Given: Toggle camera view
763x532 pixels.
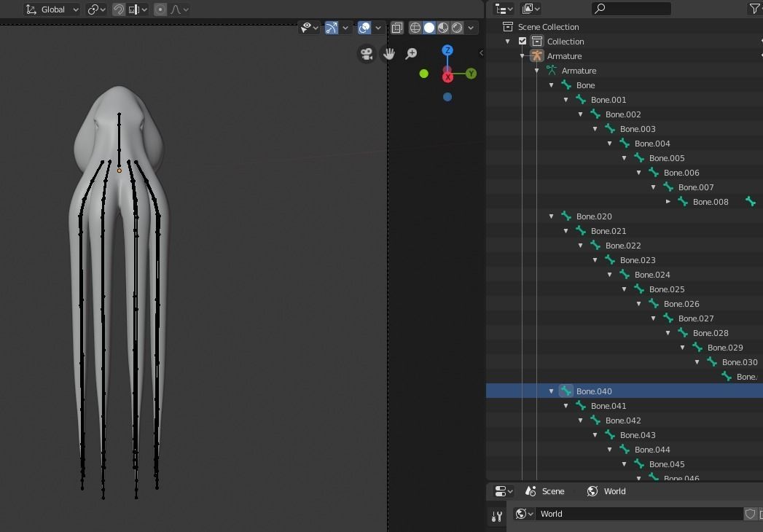Looking at the screenshot, I should point(367,53).
